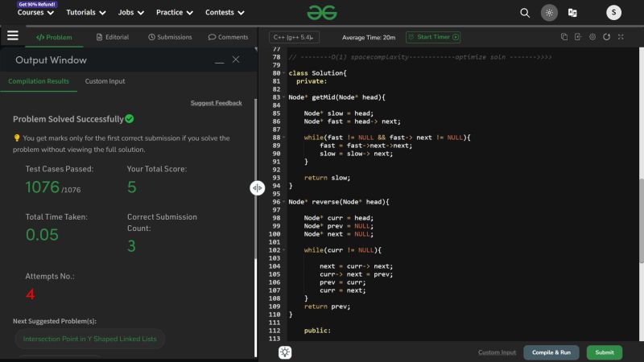Viewport: 644px width, 362px height.
Task: Open the editor settings gear icon
Action: 592,37
